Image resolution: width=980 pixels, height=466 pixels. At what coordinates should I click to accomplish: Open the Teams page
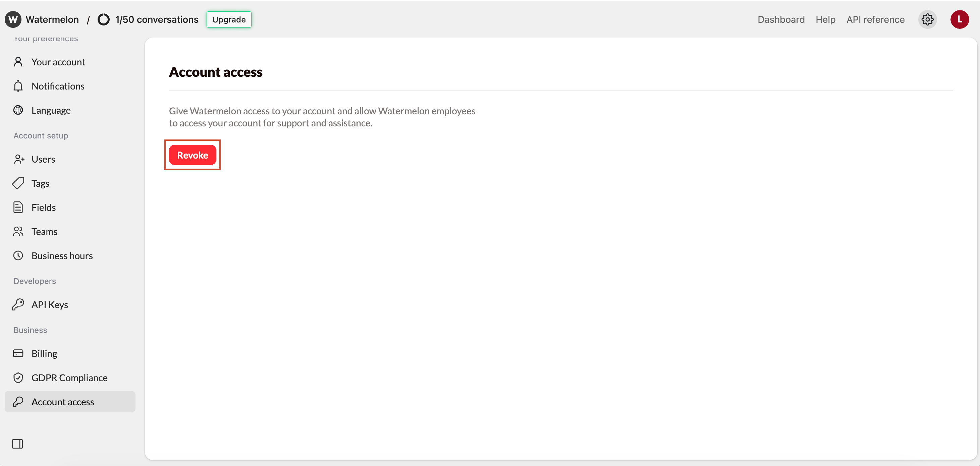click(x=70, y=232)
